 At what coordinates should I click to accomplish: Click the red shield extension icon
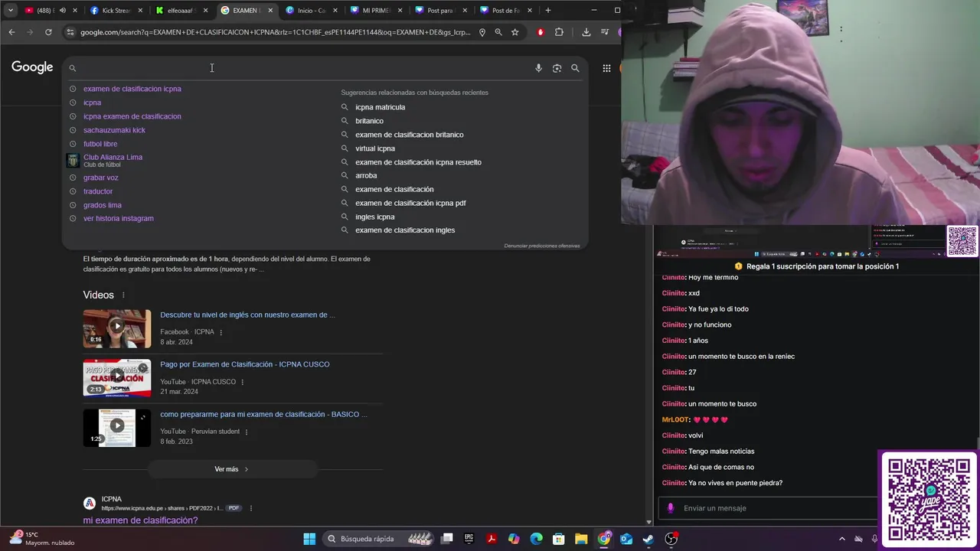click(x=541, y=32)
